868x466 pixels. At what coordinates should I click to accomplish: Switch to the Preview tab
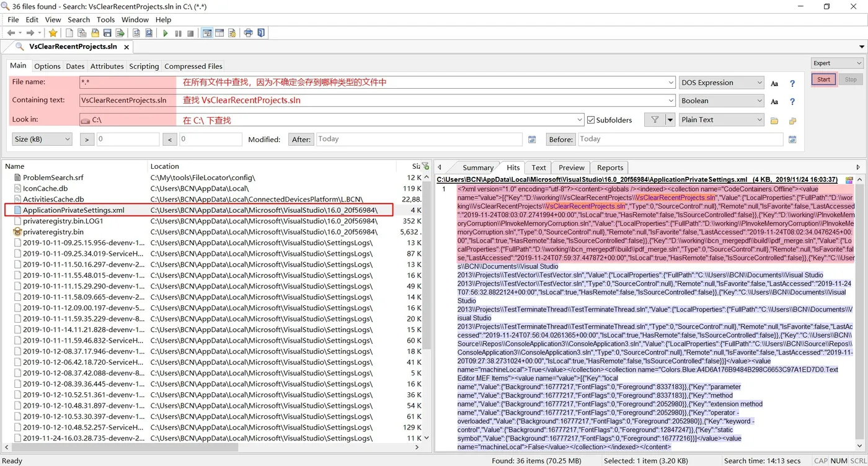click(x=571, y=168)
